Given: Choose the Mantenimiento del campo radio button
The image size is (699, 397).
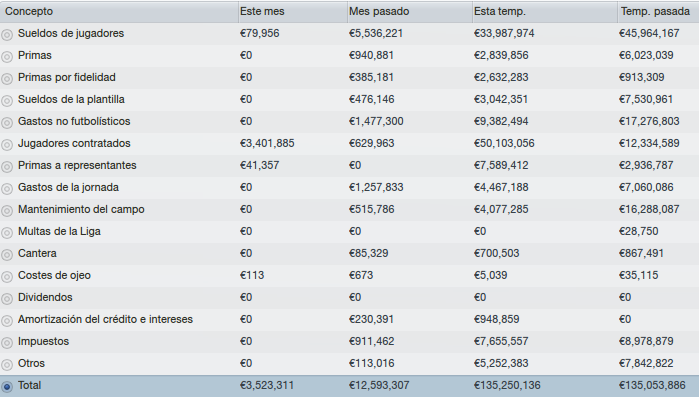Looking at the screenshot, I should (7, 211).
